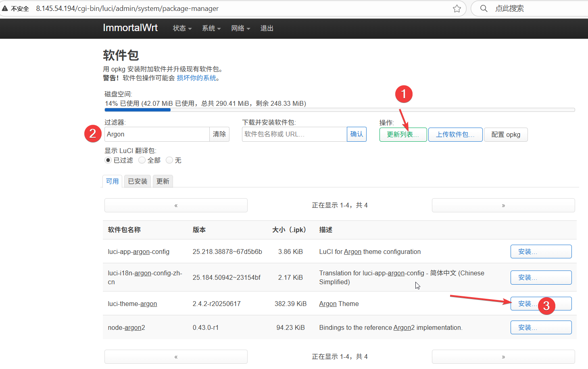Click the bookmark star icon in address bar
The image size is (588, 369).
pyautogui.click(x=457, y=8)
